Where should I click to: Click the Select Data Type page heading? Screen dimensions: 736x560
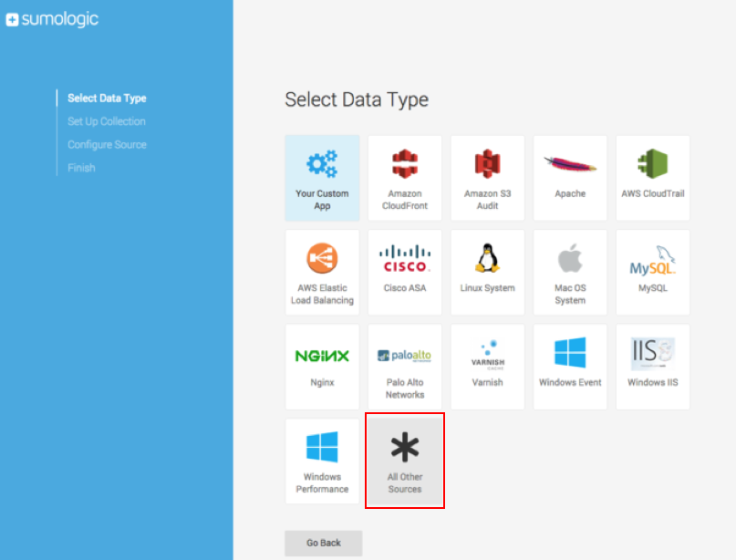pyautogui.click(x=357, y=99)
